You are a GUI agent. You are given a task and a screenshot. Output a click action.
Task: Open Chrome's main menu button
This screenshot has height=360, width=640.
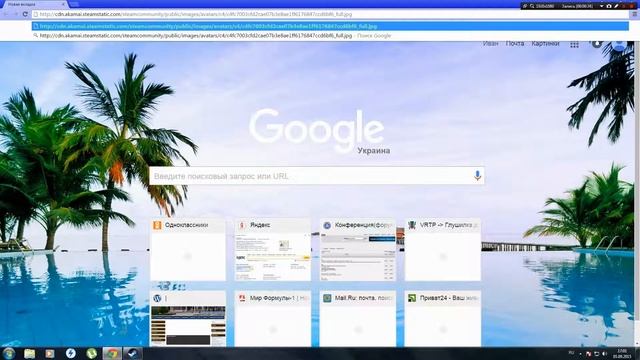pyautogui.click(x=635, y=14)
